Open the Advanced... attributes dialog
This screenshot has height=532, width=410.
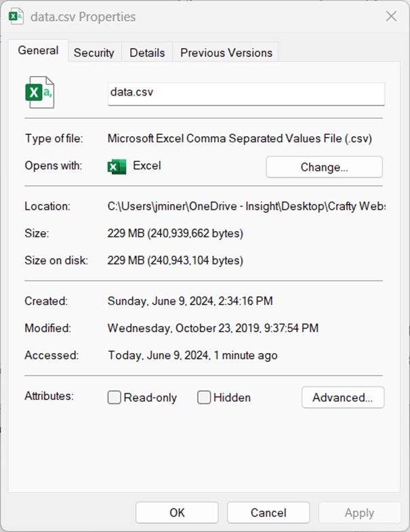click(x=342, y=398)
